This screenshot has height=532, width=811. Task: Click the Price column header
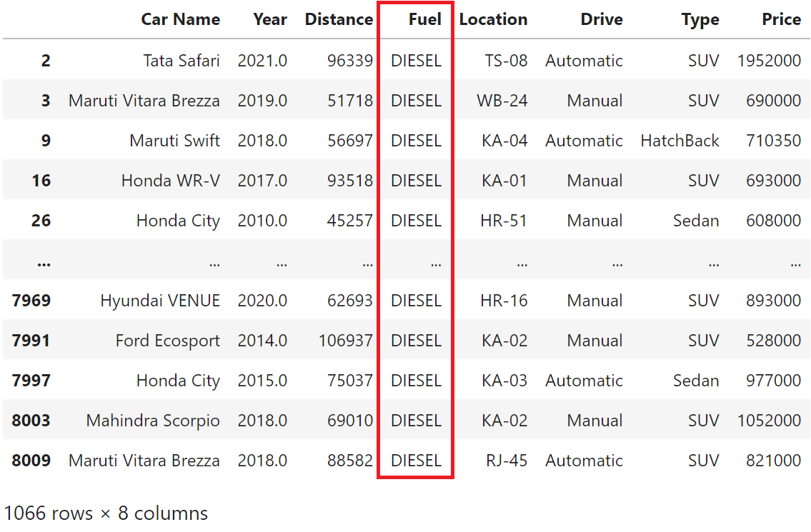coord(781,20)
